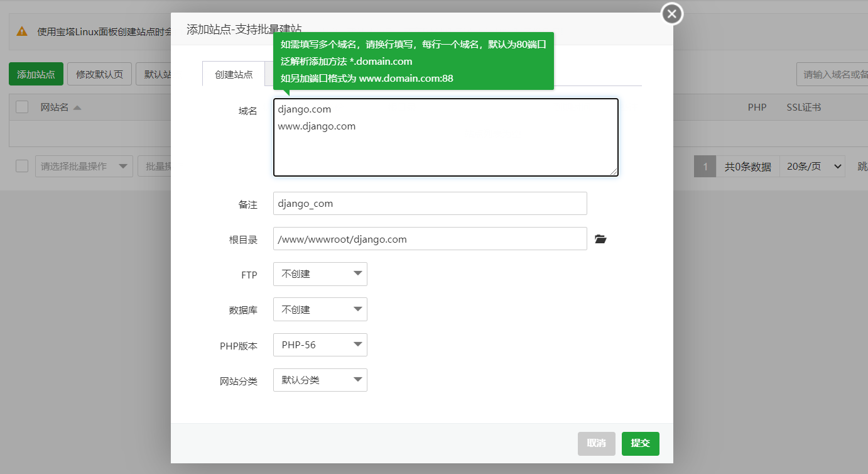
Task: Cancel the dialog with 取消
Action: pyautogui.click(x=596, y=443)
